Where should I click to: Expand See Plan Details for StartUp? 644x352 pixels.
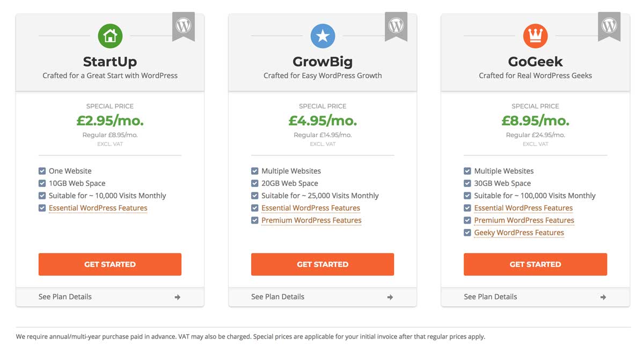(110, 297)
